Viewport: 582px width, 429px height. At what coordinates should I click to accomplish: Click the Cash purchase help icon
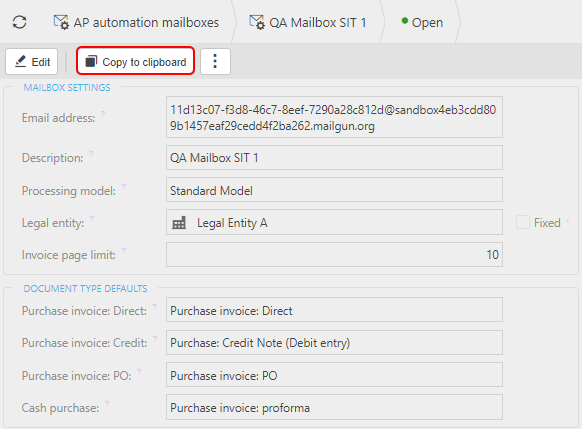(107, 403)
